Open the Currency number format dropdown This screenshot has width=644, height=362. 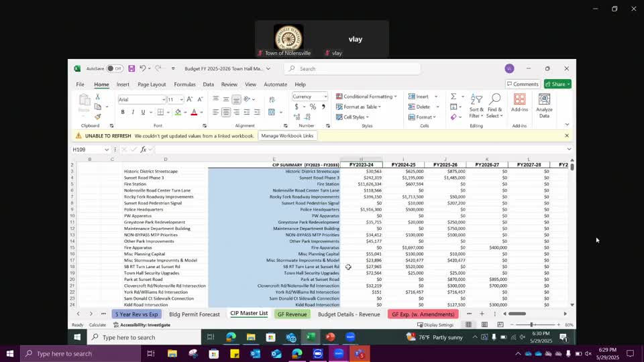325,97
